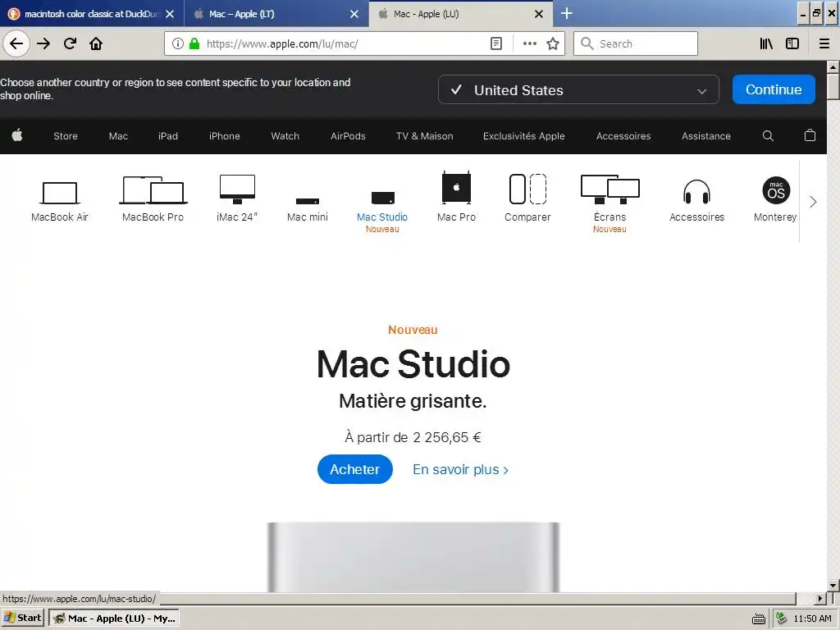Open the browser Home page
840x630 pixels.
click(x=96, y=44)
